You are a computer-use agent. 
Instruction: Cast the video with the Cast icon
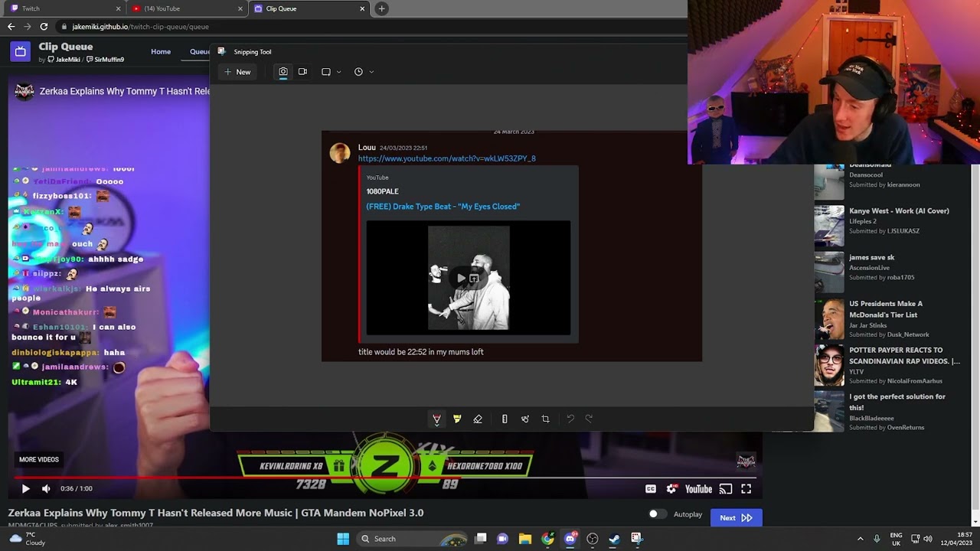[x=726, y=489]
